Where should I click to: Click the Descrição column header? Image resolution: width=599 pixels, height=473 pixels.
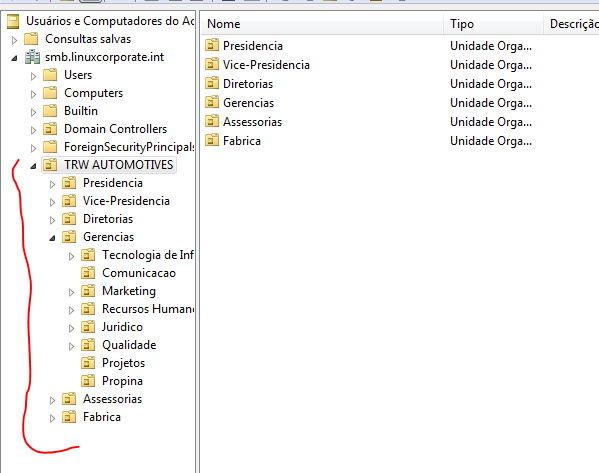point(571,24)
